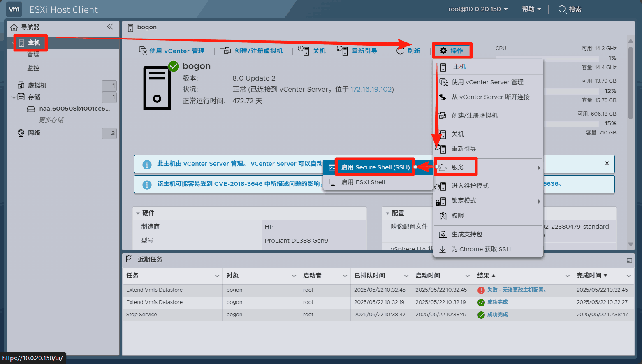Choose 关机 in the actions menu

point(489,134)
